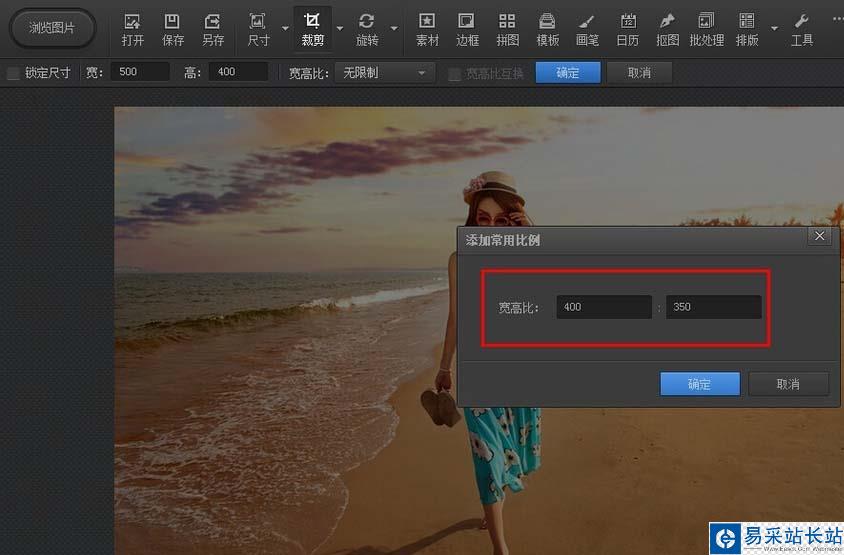Open the 模板 template tool
The height and width of the screenshot is (555, 844).
(x=547, y=30)
